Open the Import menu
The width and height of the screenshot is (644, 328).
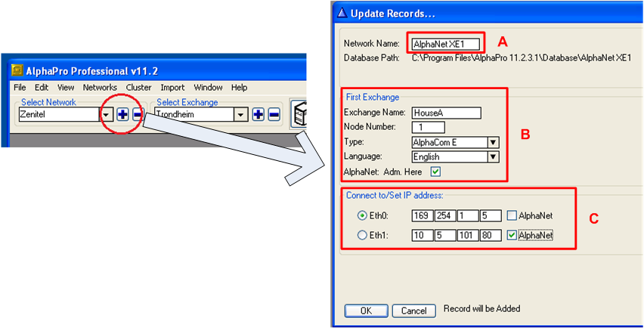(172, 88)
